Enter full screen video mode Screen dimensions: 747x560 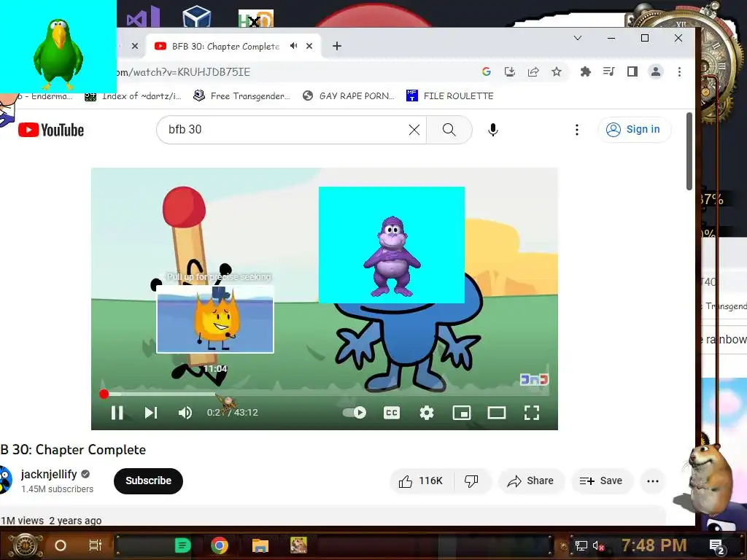(532, 413)
